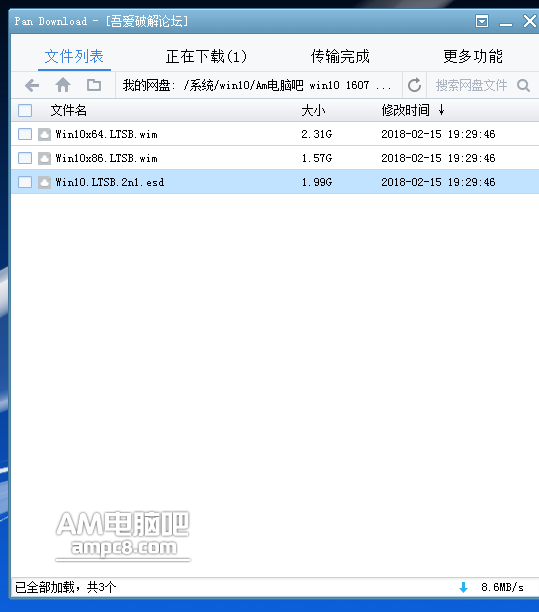Image resolution: width=539 pixels, height=612 pixels.
Task: Open the 正在下载(1) tab
Action: 206,57
